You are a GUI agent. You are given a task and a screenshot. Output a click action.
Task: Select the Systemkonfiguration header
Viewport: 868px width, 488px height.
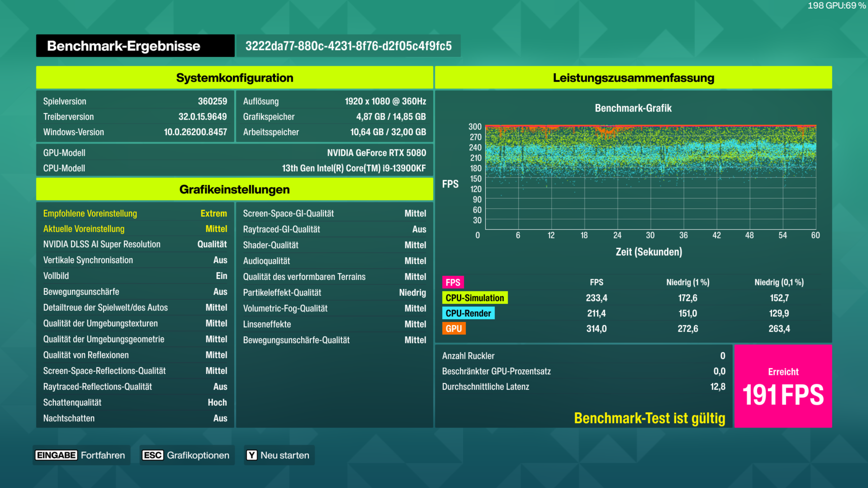point(235,78)
